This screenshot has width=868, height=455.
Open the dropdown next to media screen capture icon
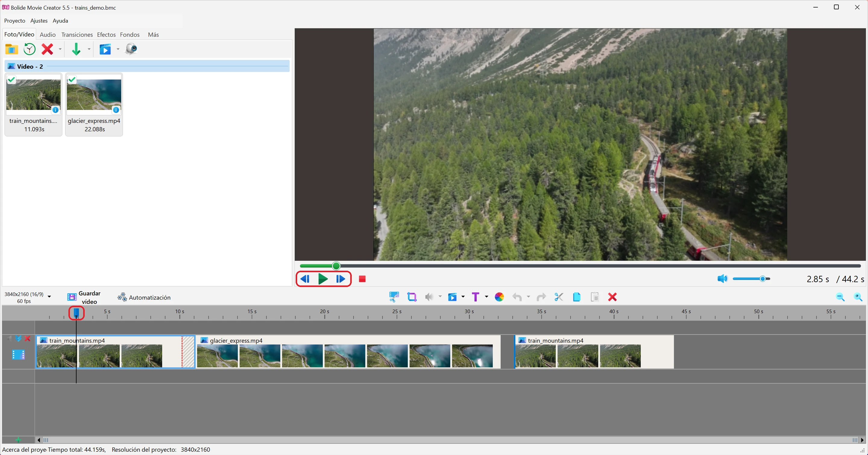click(x=118, y=49)
